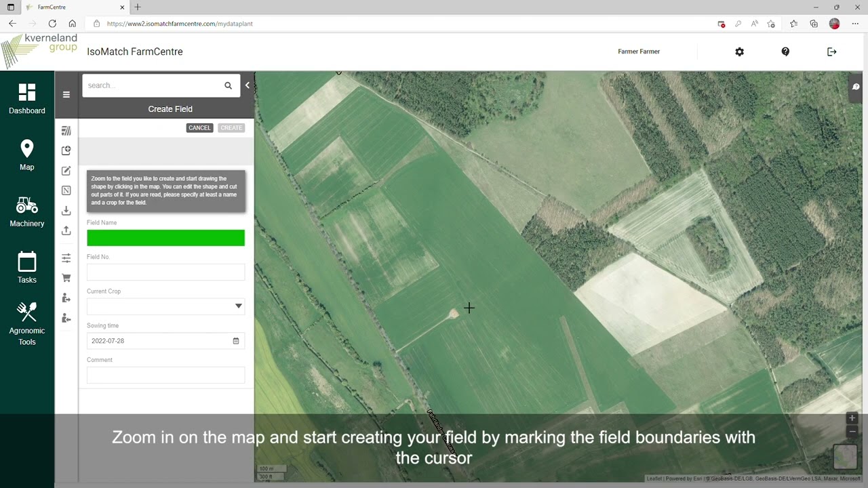Screen dimensions: 868x488
Task: Focus the Sowing time date field
Action: [165, 341]
